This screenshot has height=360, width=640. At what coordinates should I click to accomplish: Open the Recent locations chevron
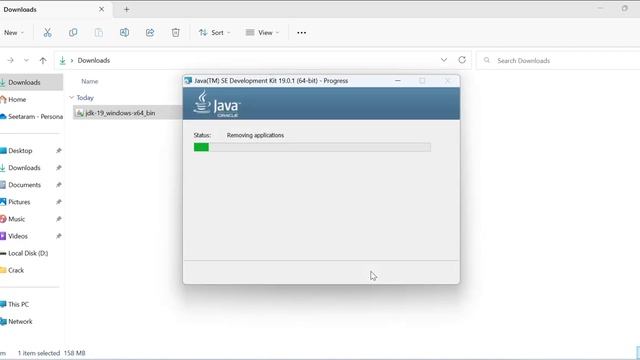click(x=26, y=60)
